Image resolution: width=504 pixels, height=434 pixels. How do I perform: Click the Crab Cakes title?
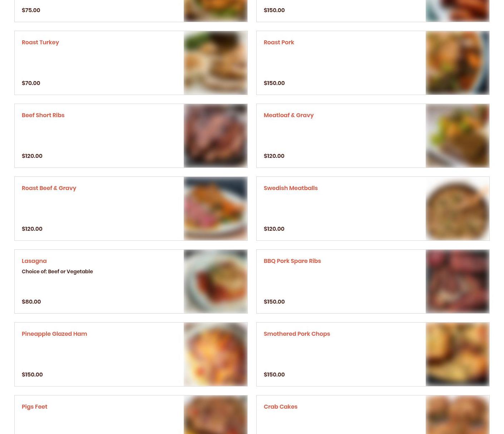tap(281, 406)
